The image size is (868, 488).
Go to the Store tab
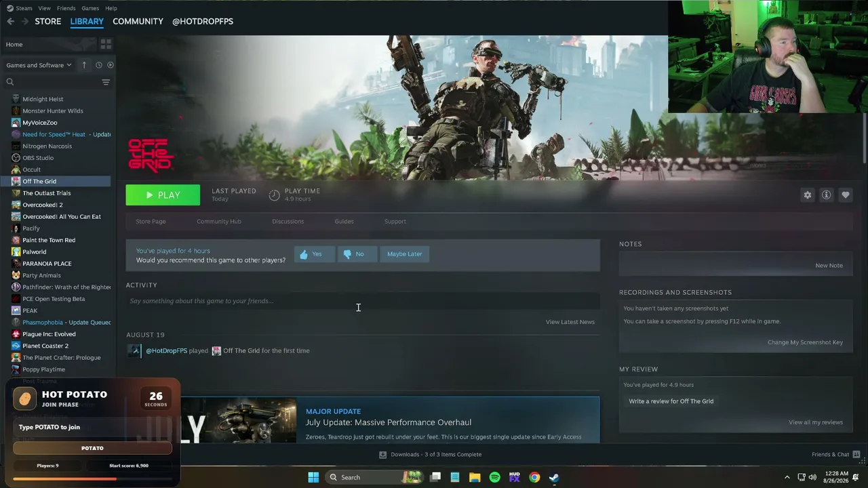tap(48, 21)
